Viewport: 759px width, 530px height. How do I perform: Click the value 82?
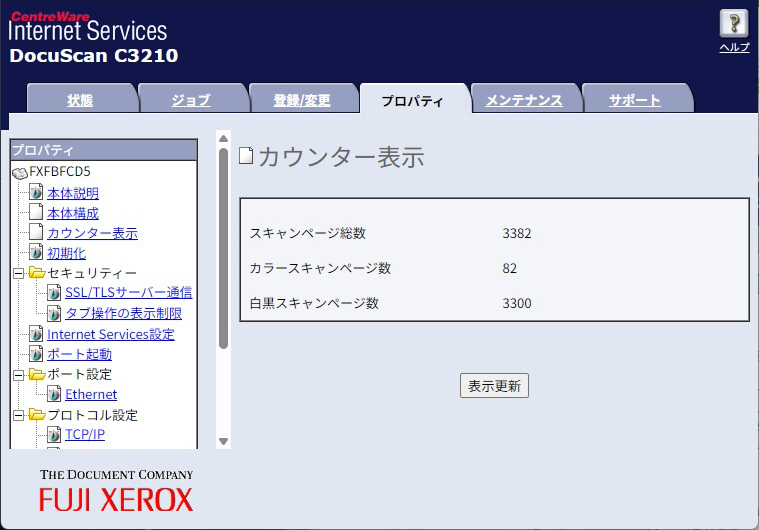pyautogui.click(x=509, y=268)
